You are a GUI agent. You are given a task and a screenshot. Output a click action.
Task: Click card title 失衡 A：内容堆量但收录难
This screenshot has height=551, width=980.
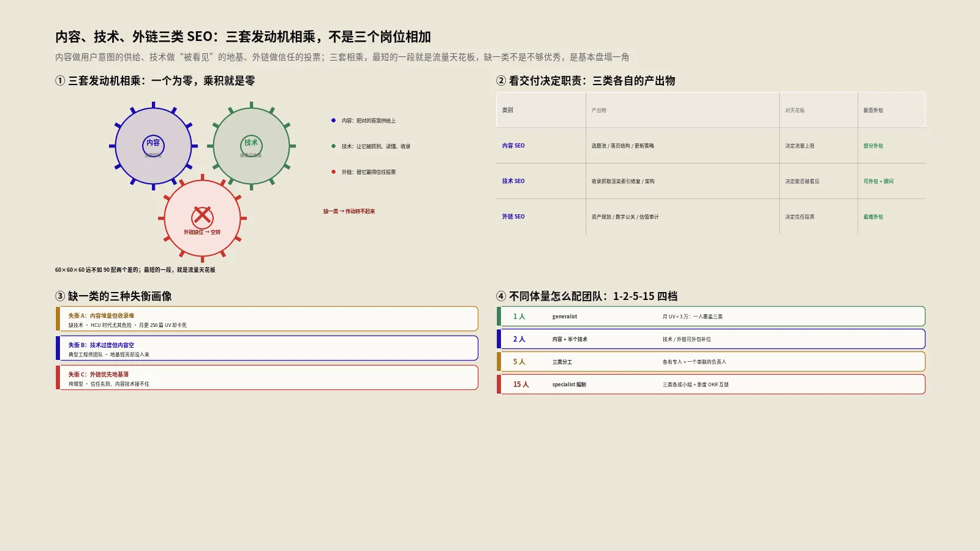(x=101, y=316)
